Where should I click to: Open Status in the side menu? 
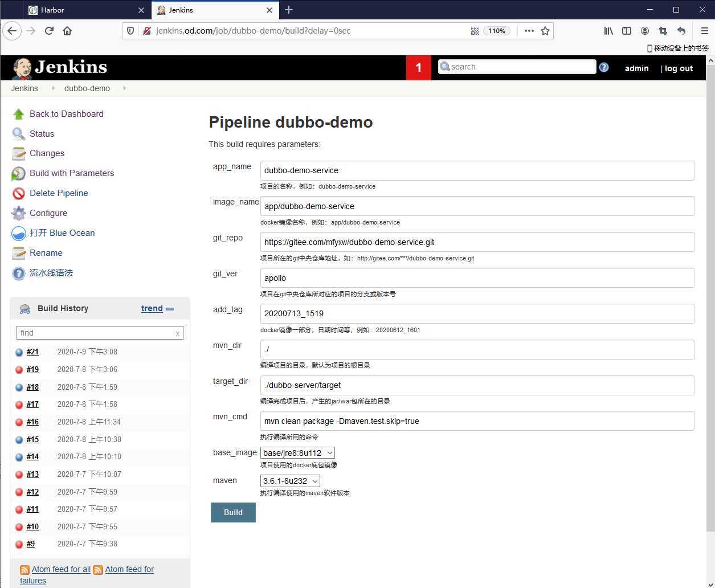click(x=42, y=134)
